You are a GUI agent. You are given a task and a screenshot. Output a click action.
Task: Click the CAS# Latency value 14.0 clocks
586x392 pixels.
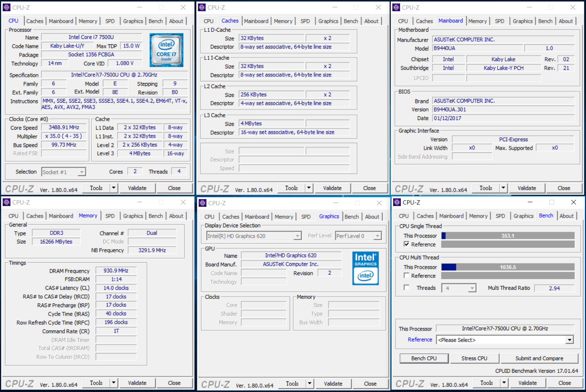(x=116, y=288)
